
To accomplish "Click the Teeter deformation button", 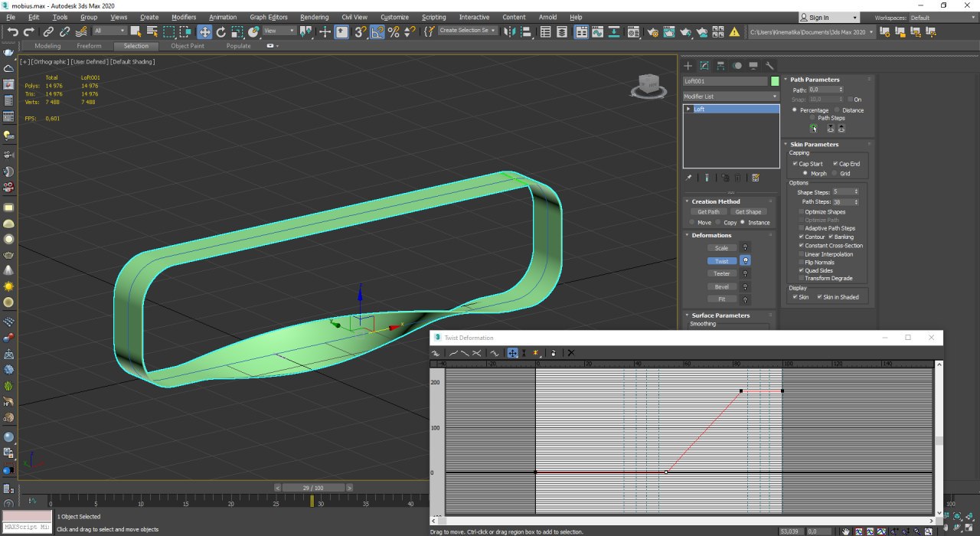I will pyautogui.click(x=722, y=273).
